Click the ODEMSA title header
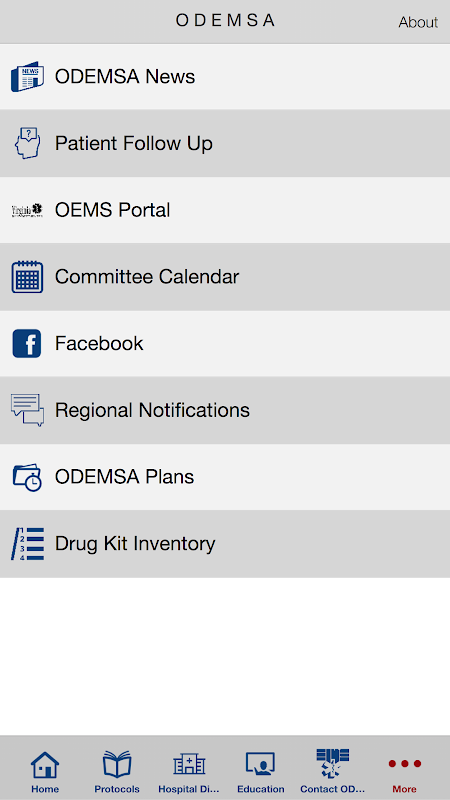The height and width of the screenshot is (800, 450). tap(225, 20)
